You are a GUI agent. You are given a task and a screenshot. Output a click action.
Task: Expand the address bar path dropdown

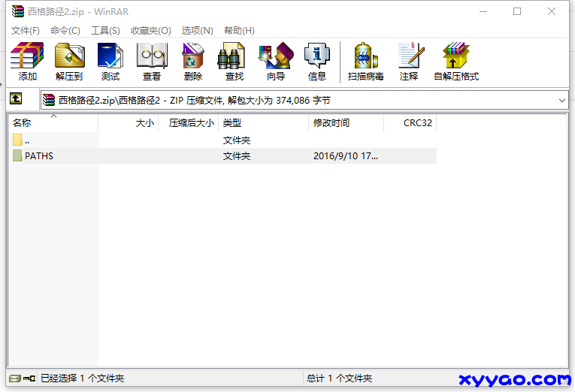point(561,101)
